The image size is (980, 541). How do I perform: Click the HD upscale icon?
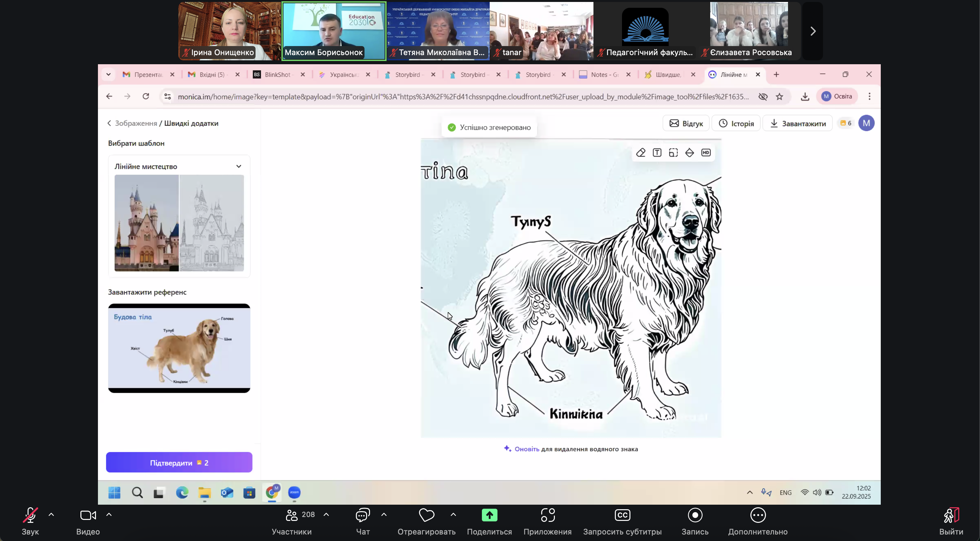click(706, 152)
